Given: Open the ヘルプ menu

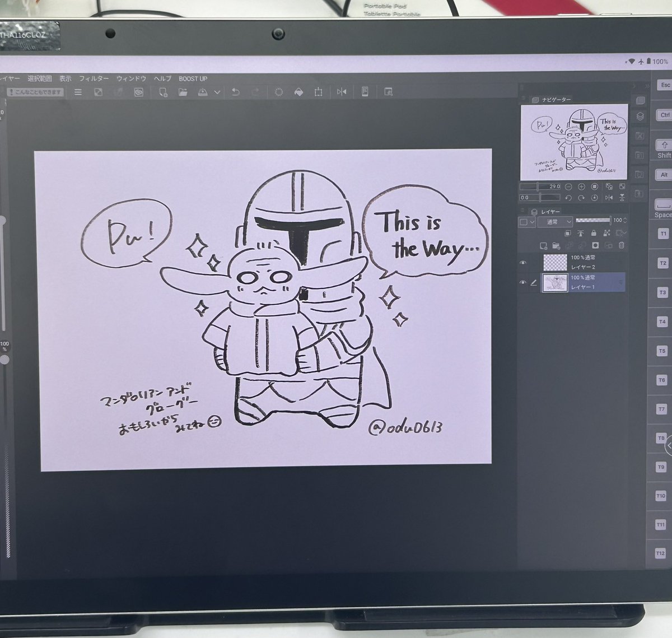Looking at the screenshot, I should pos(162,79).
